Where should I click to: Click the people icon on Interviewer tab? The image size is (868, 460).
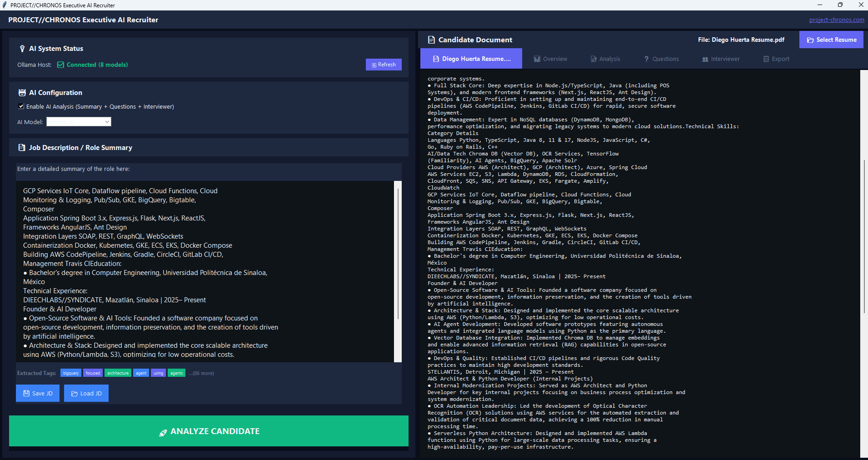704,59
